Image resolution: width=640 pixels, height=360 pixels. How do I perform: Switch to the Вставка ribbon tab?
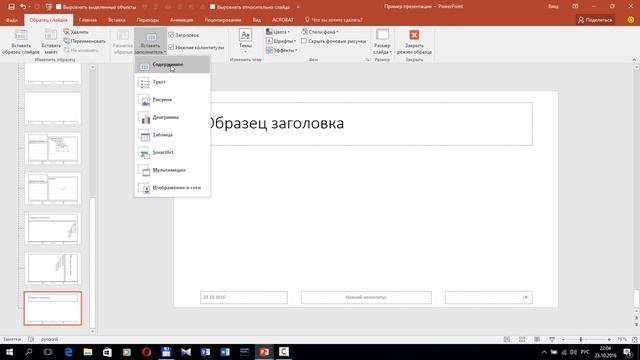pyautogui.click(x=117, y=20)
